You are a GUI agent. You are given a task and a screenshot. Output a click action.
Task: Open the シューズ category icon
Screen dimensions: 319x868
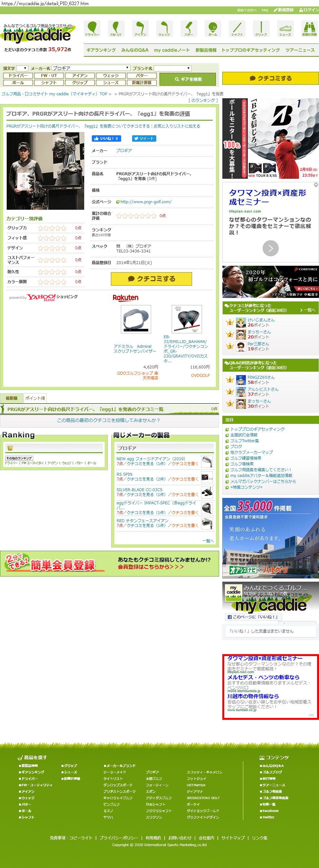tap(285, 28)
